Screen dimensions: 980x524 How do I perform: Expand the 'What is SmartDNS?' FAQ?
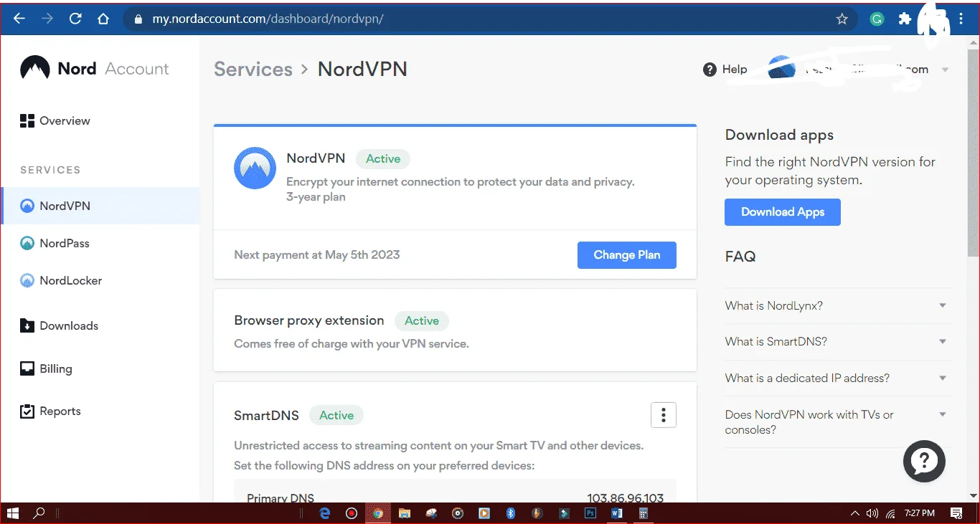click(837, 341)
